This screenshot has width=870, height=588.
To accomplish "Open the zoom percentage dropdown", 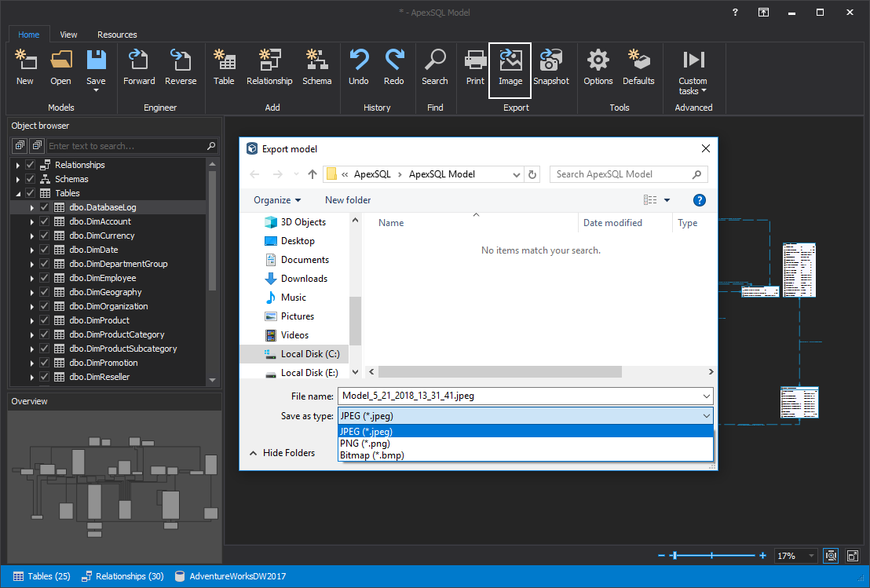I will pyautogui.click(x=811, y=555).
